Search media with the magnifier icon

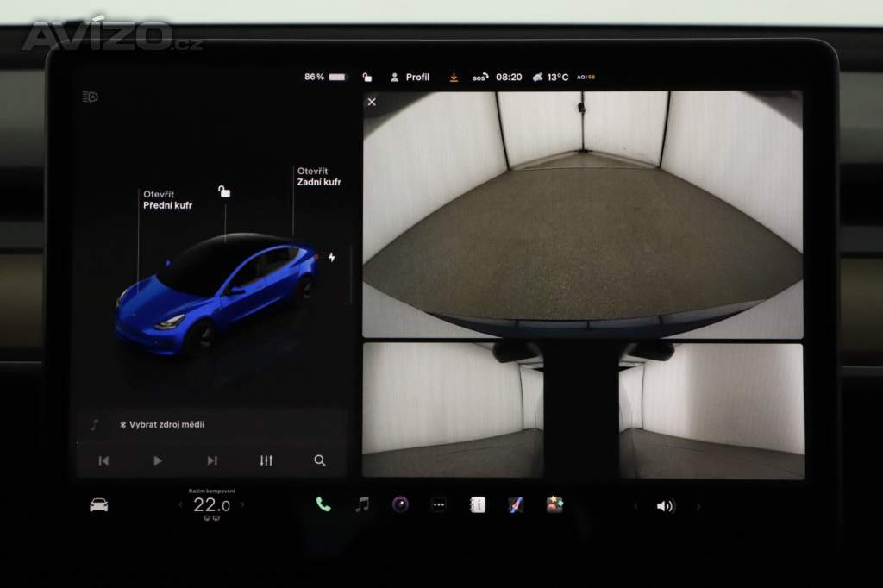[x=320, y=460]
